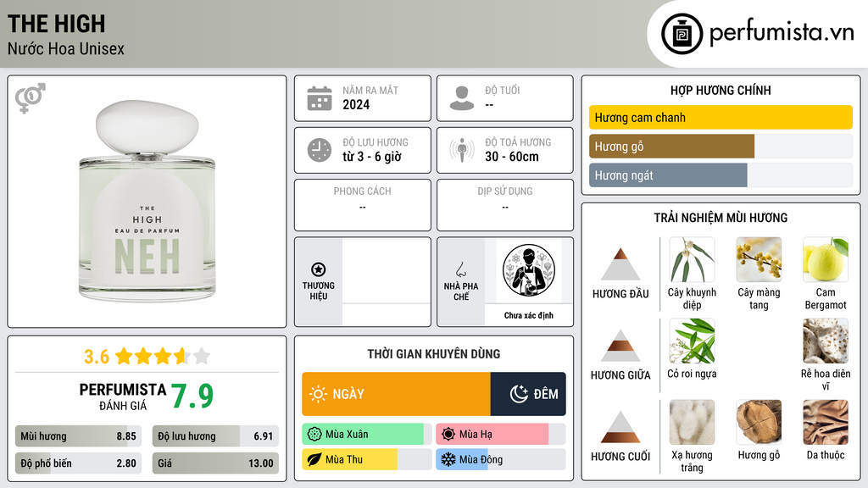Click The High perfume bottle image
This screenshot has width=868, height=488.
(x=147, y=202)
